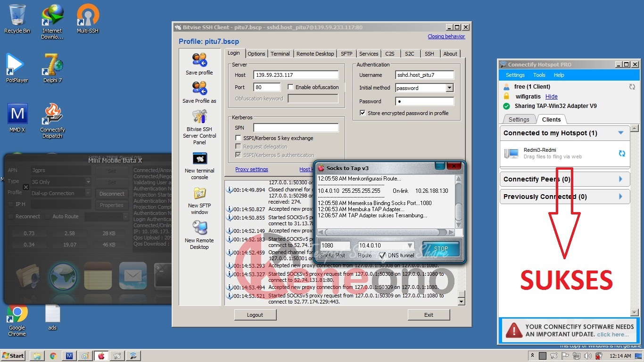Click the Socks Port field showing 1080
This screenshot has width=644, height=362.
click(335, 246)
